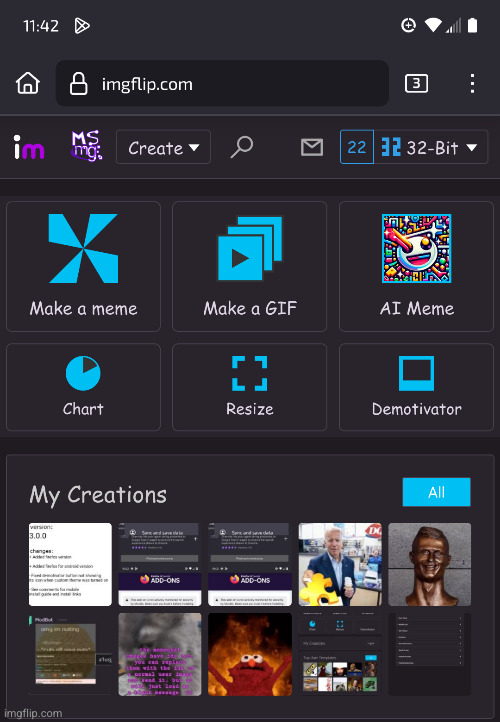
Task: Open the search magnifier icon
Action: point(242,147)
